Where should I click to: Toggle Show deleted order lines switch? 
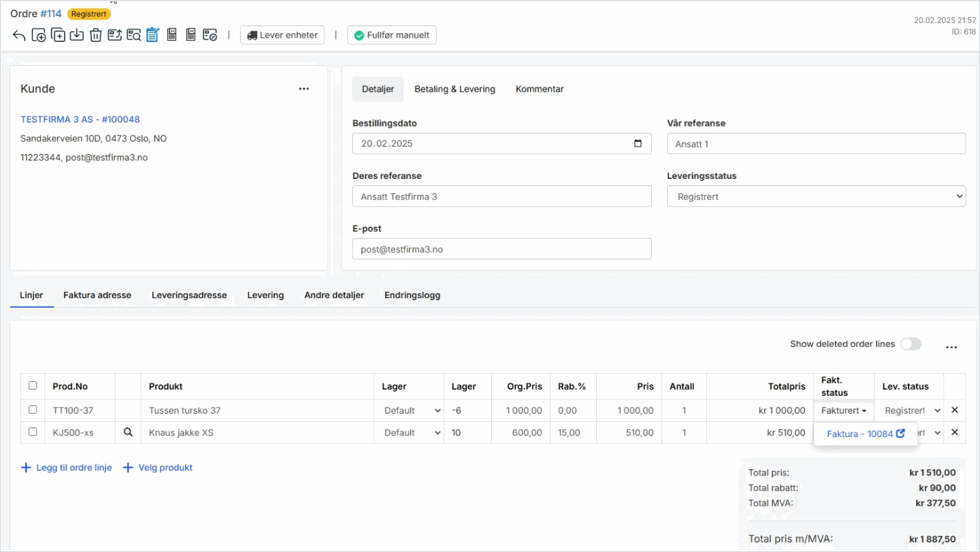click(x=911, y=344)
